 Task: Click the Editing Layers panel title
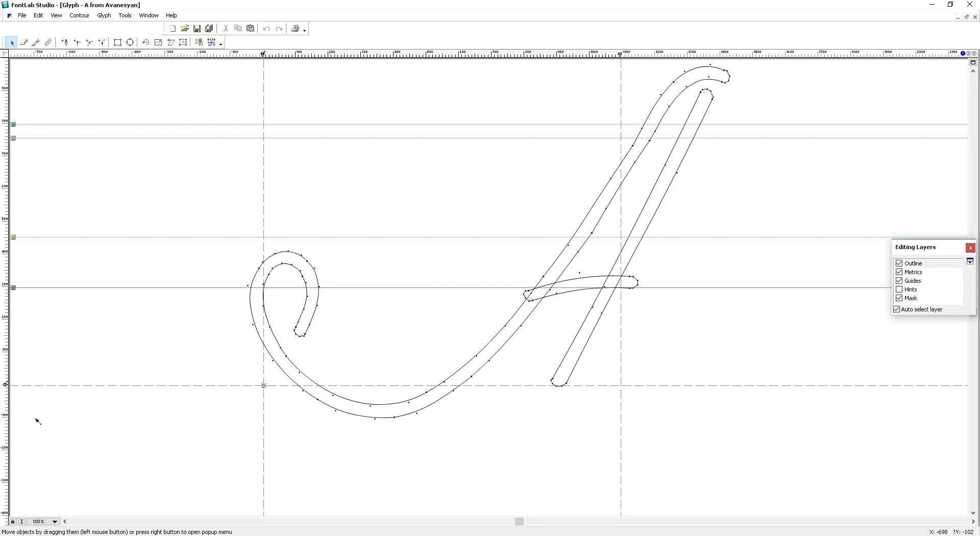pyautogui.click(x=915, y=247)
